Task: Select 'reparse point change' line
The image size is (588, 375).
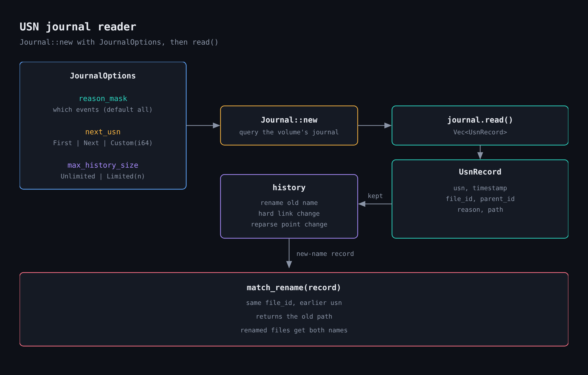Action: [289, 225]
